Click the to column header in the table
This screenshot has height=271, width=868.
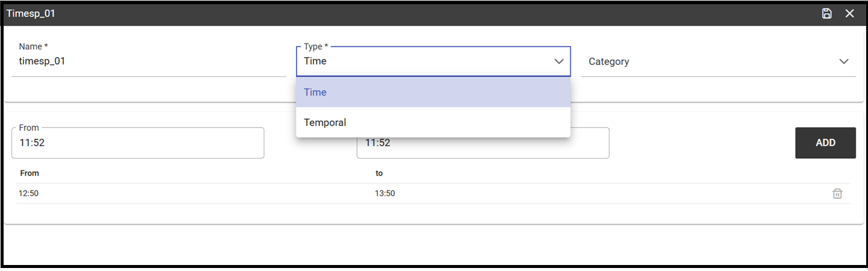pos(379,173)
